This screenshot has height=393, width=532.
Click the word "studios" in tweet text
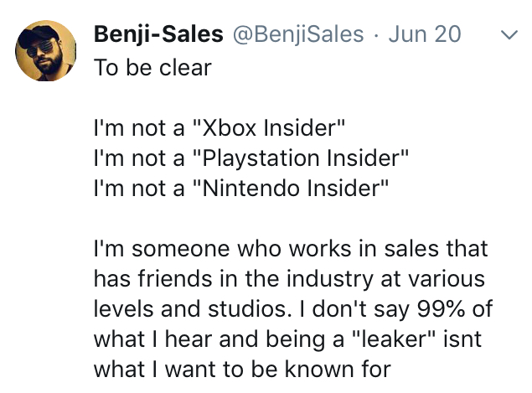tap(250, 309)
